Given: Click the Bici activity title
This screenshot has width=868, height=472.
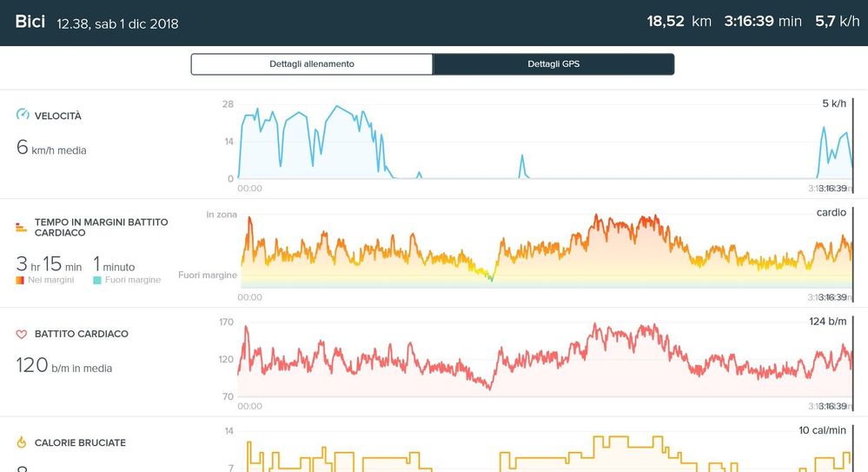Looking at the screenshot, I should point(30,22).
